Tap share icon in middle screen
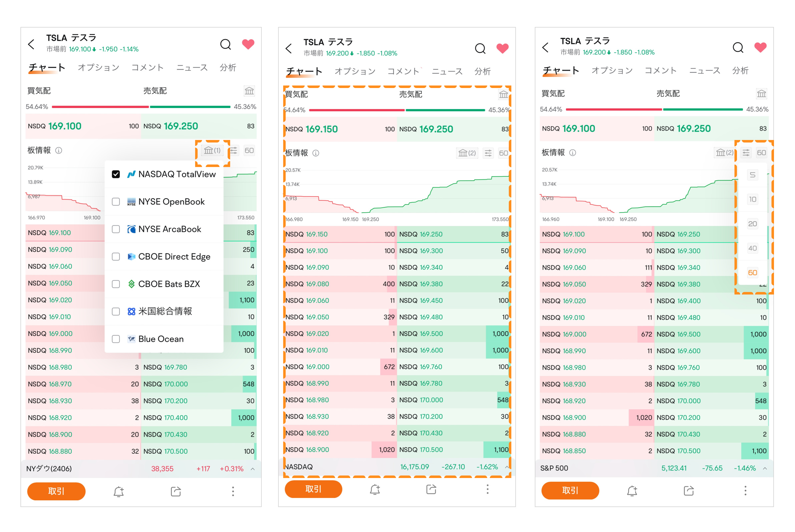795x532 pixels. 431,490
